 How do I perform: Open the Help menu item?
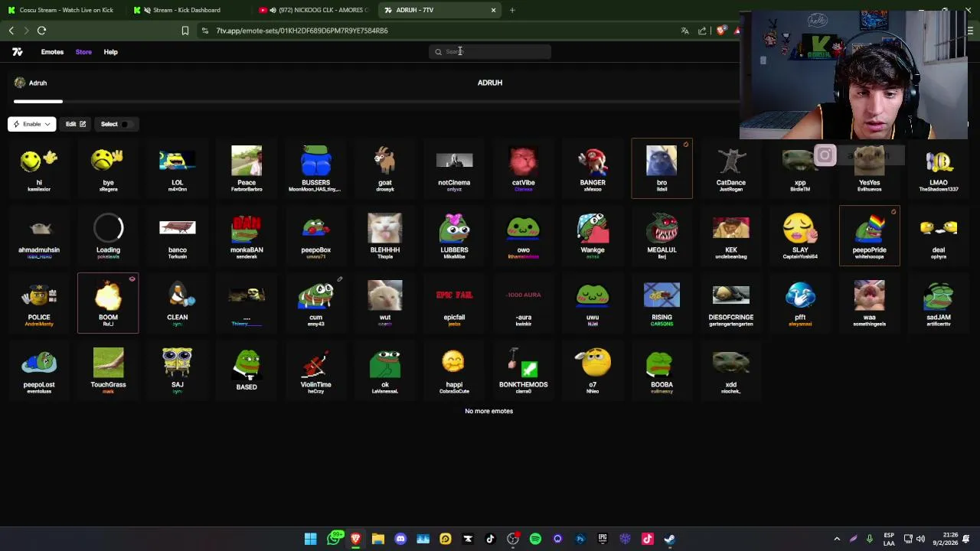tap(110, 52)
